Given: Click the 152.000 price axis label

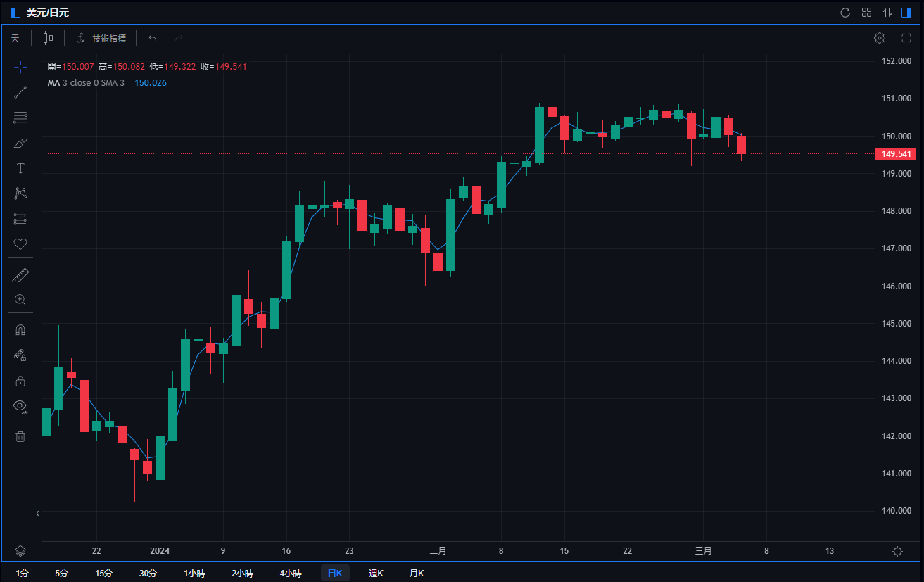Looking at the screenshot, I should click(896, 61).
